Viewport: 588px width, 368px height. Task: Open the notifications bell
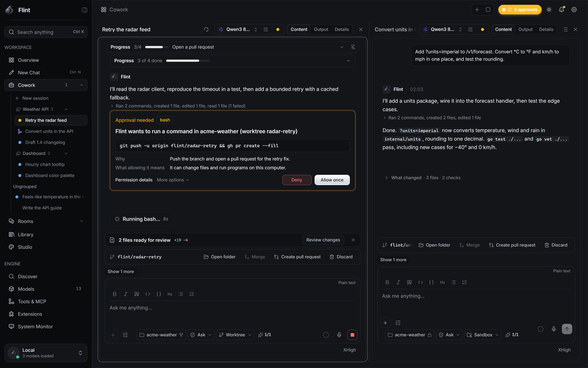[x=561, y=10]
